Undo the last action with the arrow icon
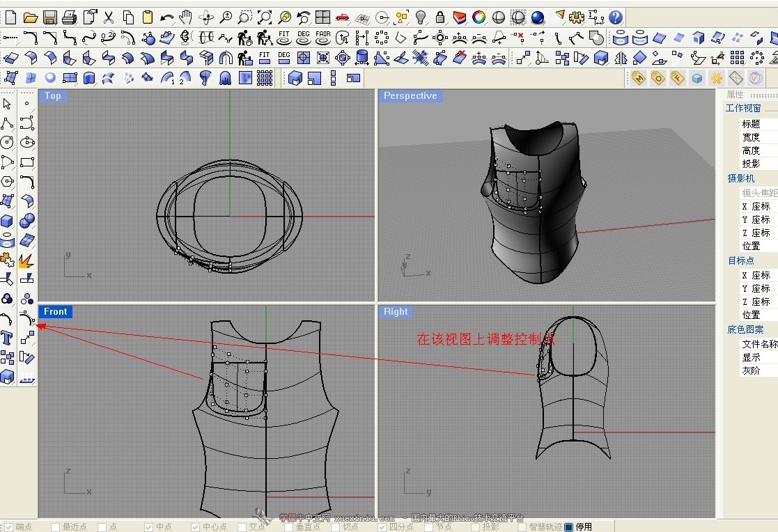Image resolution: width=778 pixels, height=532 pixels. (x=166, y=18)
